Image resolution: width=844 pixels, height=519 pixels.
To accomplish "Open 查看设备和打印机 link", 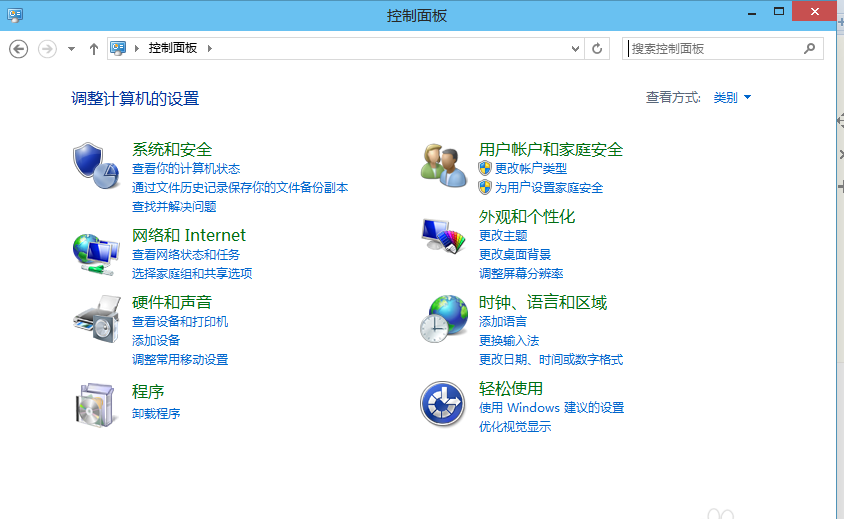I will 180,322.
